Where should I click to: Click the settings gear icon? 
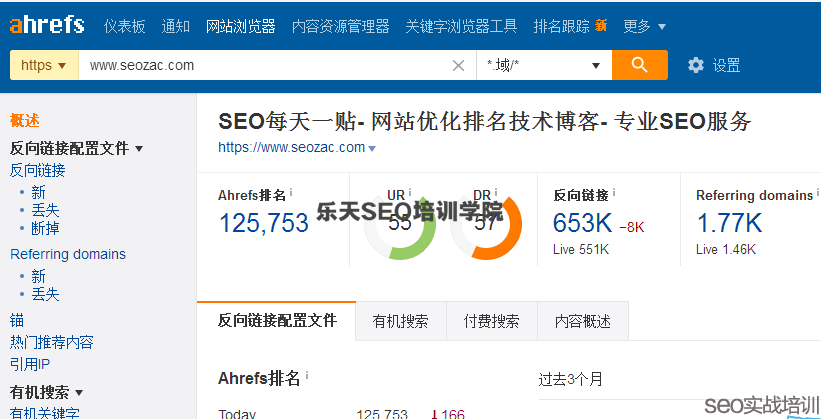696,65
